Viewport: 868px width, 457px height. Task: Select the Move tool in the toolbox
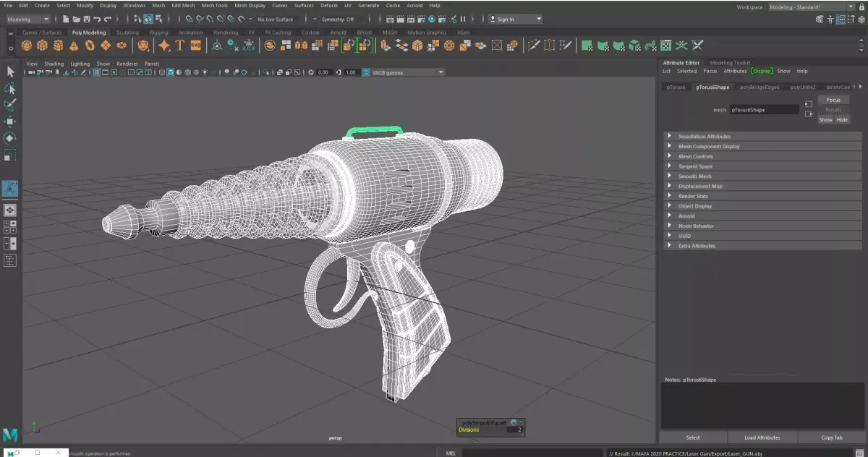[10, 121]
